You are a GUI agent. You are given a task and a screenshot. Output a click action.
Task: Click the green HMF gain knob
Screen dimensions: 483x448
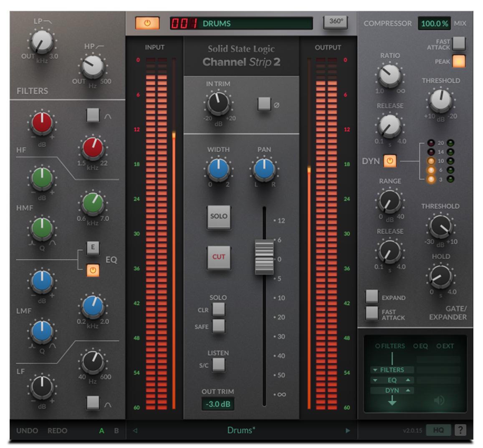42,178
